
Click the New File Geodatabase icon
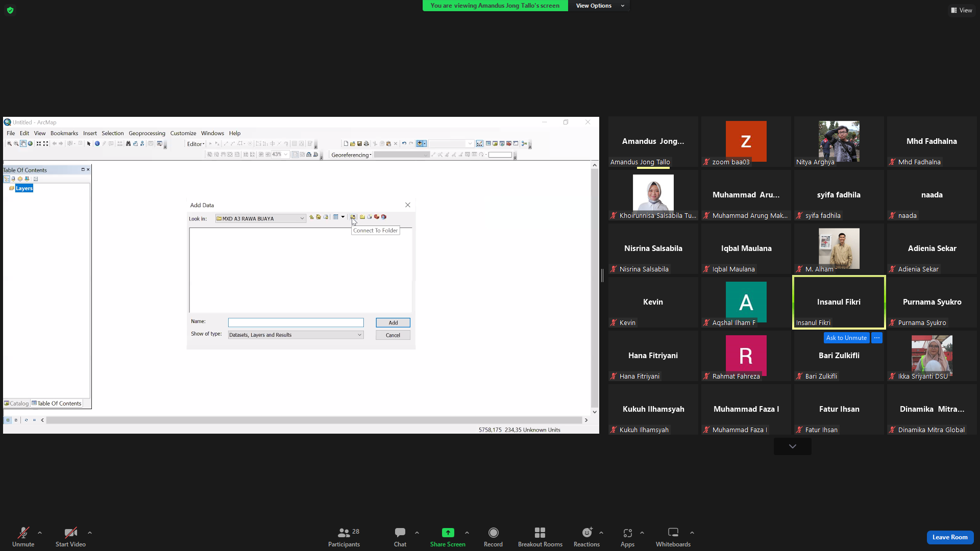[370, 217]
